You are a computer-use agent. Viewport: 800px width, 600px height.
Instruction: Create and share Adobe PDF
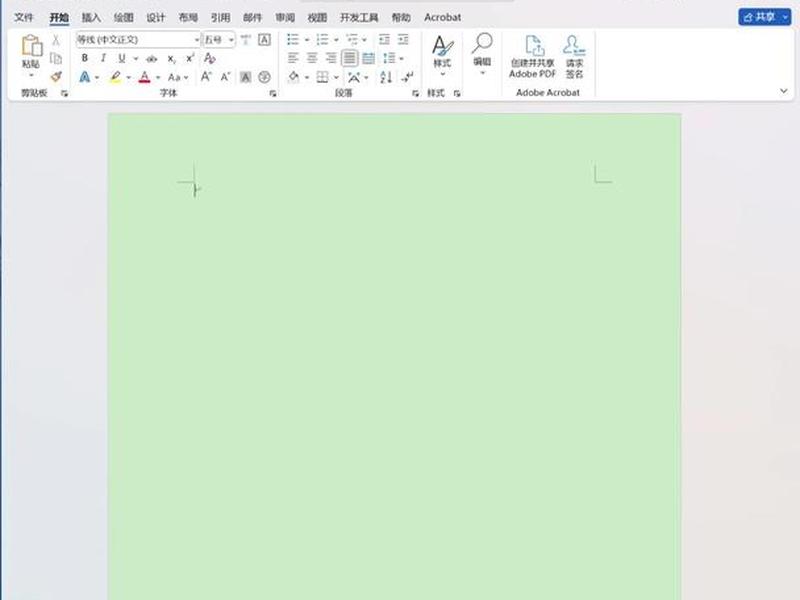533,57
